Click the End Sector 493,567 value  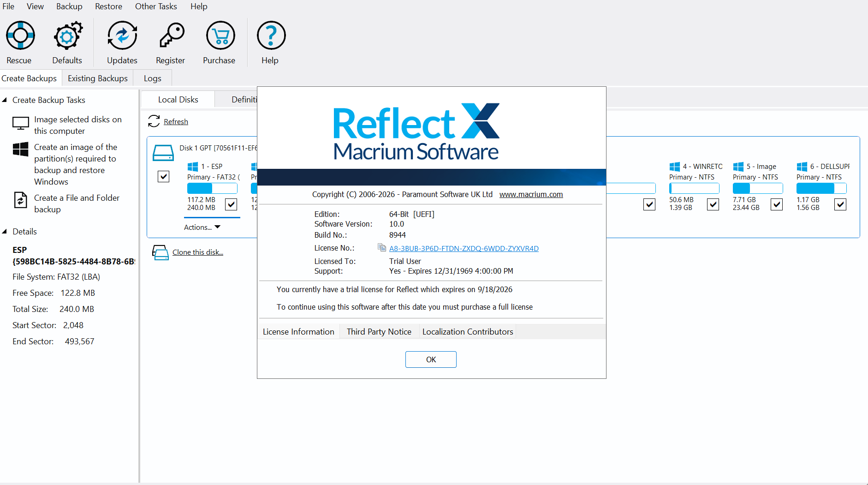click(x=79, y=341)
